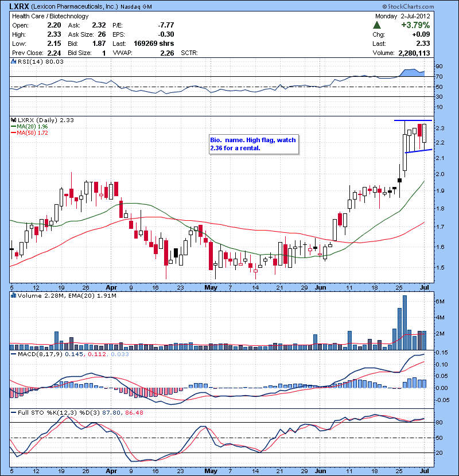
Task: Click the RSI(14) indicator panel icon
Action: pos(13,61)
